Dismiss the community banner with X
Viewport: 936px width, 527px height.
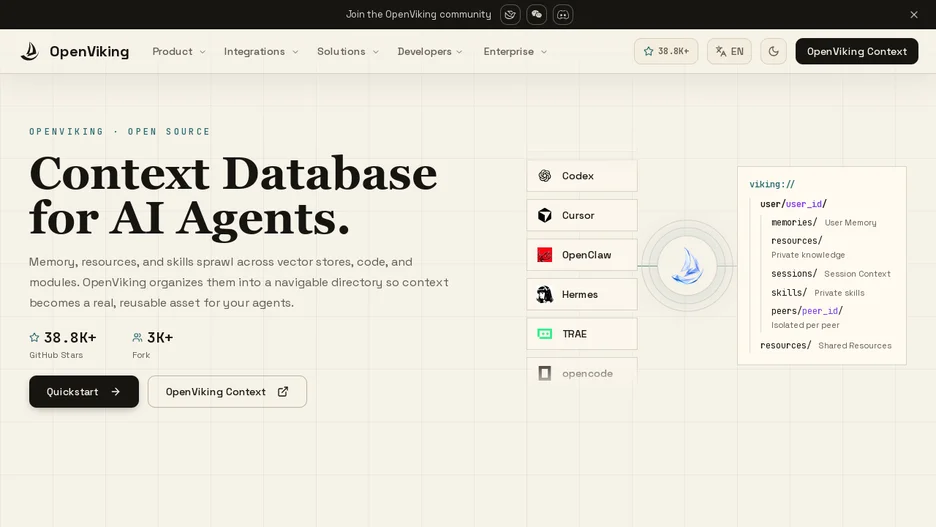click(x=914, y=14)
